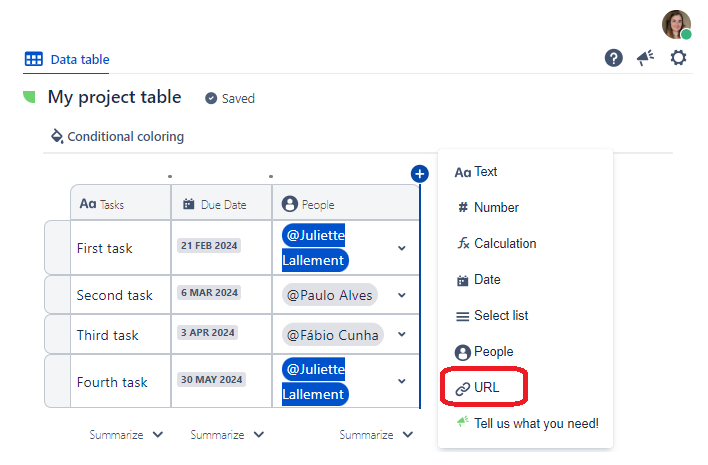This screenshot has width=708, height=465.
Task: Open the settings gear icon
Action: (678, 58)
